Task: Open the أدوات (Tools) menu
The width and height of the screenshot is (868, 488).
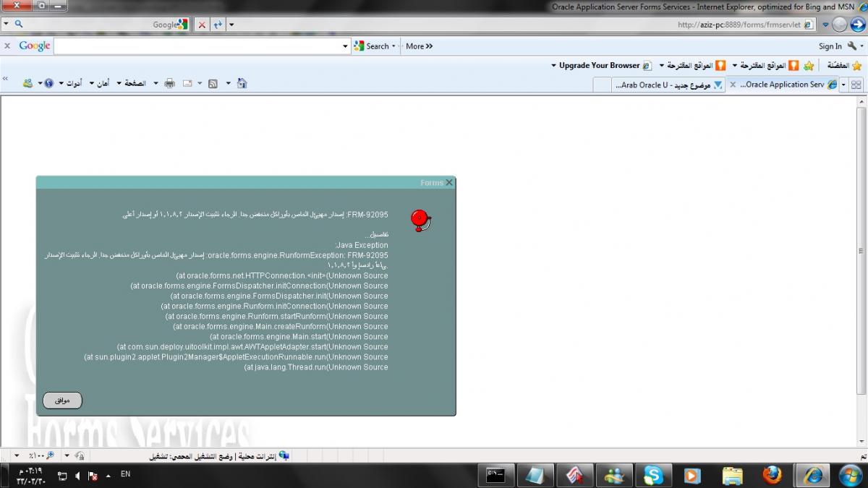Action: point(74,83)
